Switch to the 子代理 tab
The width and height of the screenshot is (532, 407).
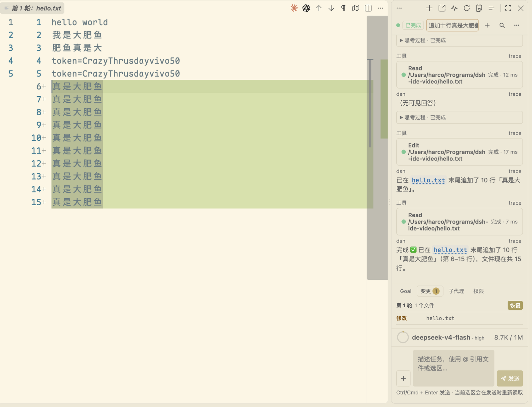457,291
